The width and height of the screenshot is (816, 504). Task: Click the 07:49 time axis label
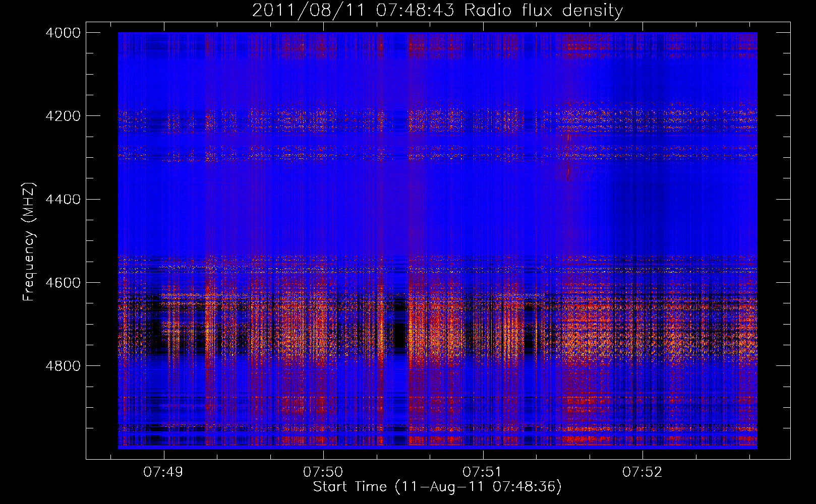point(163,472)
